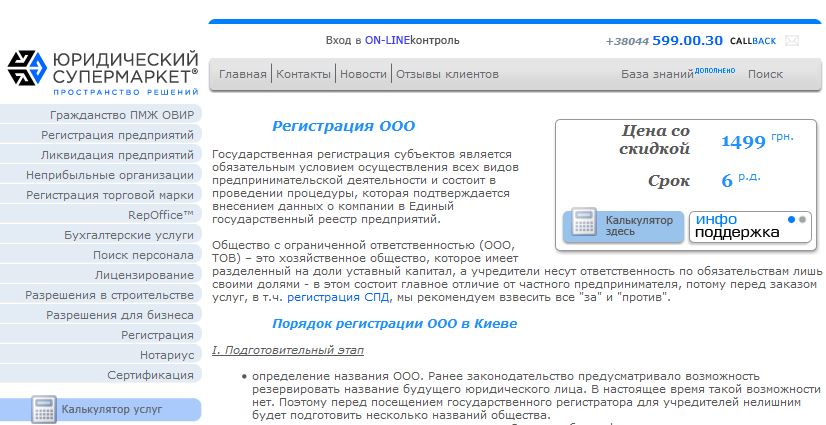Open База знаний menu item
Image resolution: width=826 pixels, height=425 pixels.
[x=657, y=74]
